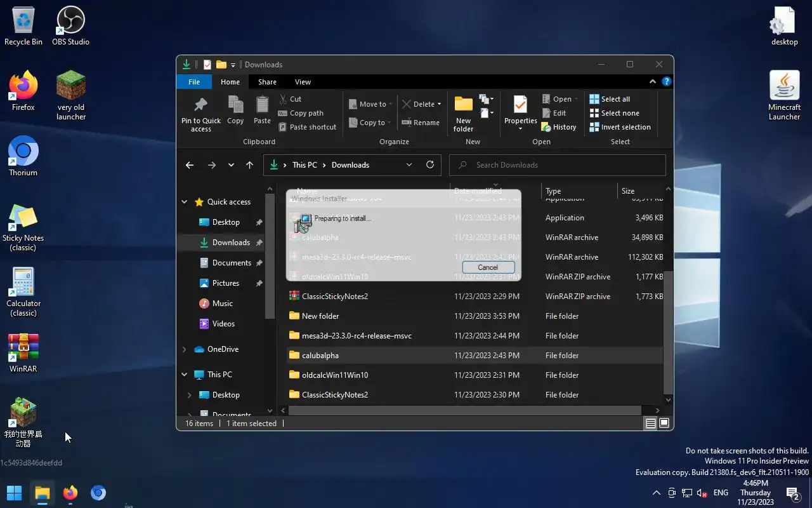Navigate back in File Explorer
Image resolution: width=812 pixels, height=508 pixels.
pos(190,165)
